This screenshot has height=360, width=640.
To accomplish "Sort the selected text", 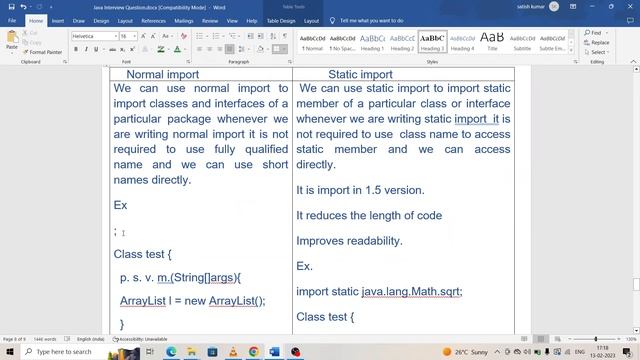I will [273, 36].
